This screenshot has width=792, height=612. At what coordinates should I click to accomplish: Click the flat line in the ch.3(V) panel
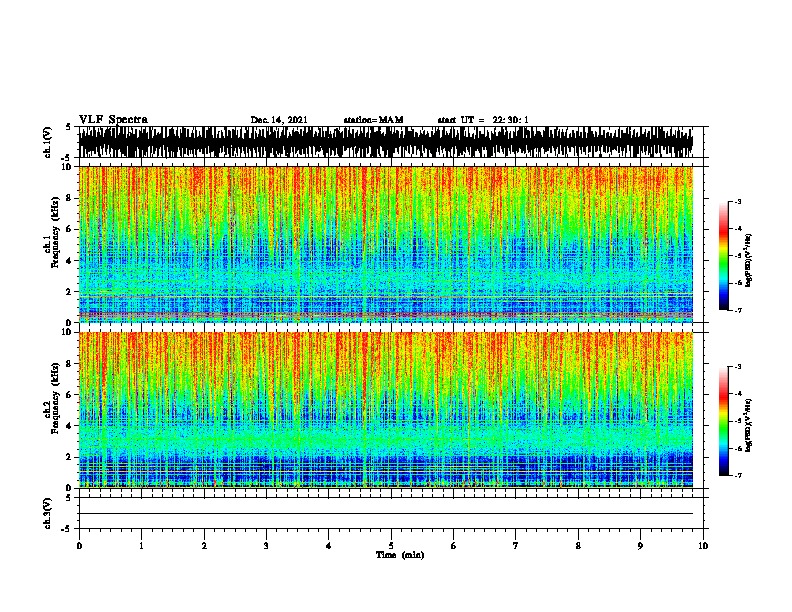385,514
